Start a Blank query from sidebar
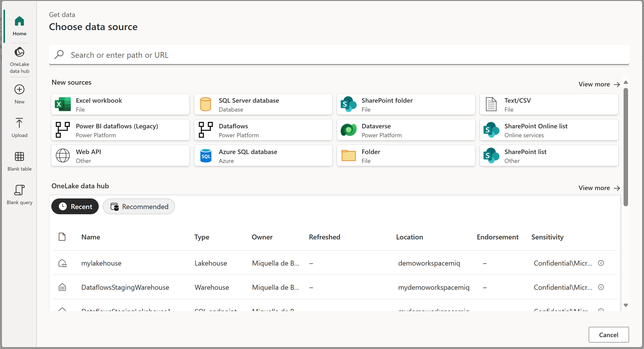 tap(19, 195)
